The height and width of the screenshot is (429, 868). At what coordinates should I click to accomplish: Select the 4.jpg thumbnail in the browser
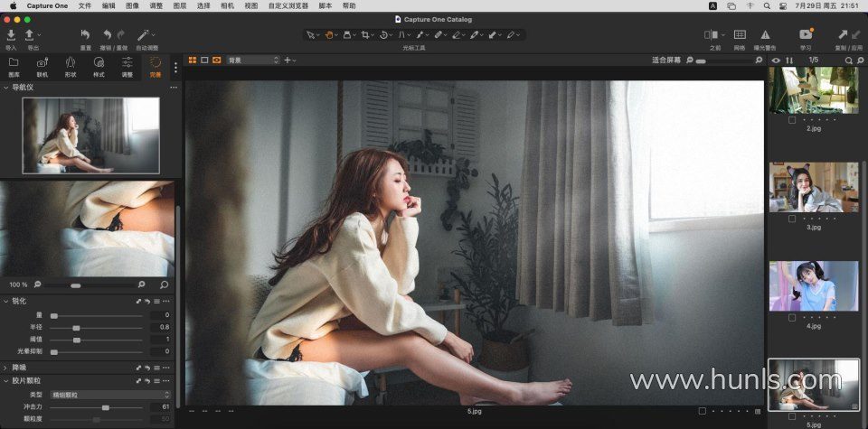pos(813,285)
